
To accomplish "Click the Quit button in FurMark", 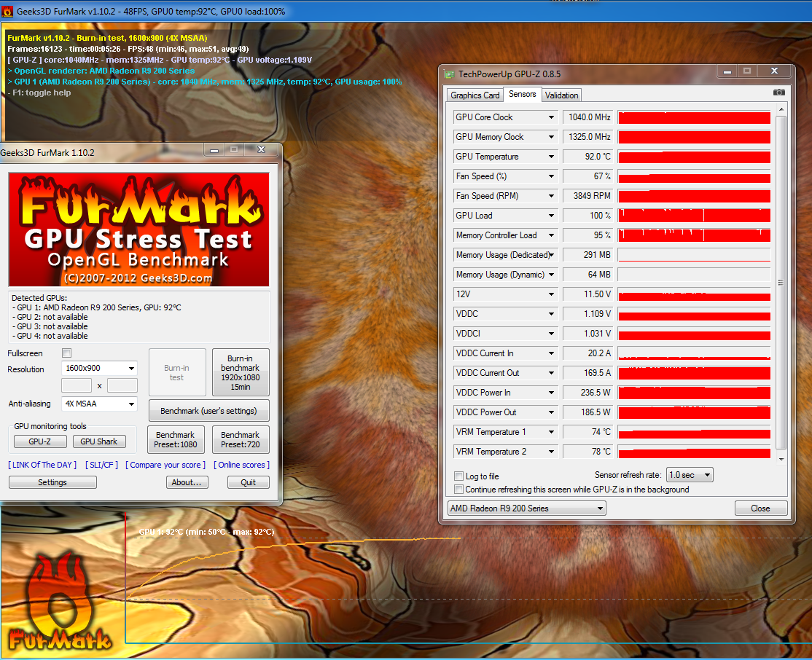I will (x=249, y=482).
